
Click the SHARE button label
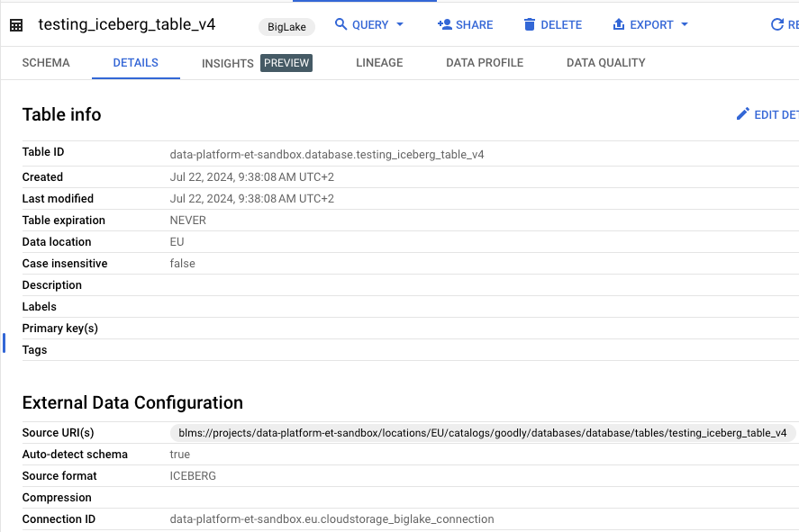pos(475,25)
